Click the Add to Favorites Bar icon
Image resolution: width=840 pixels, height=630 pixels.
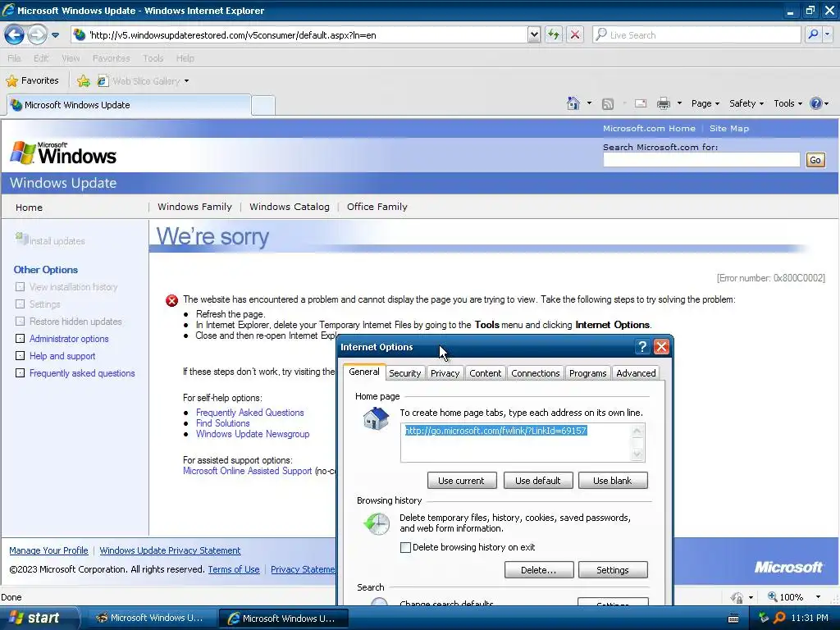(83, 81)
